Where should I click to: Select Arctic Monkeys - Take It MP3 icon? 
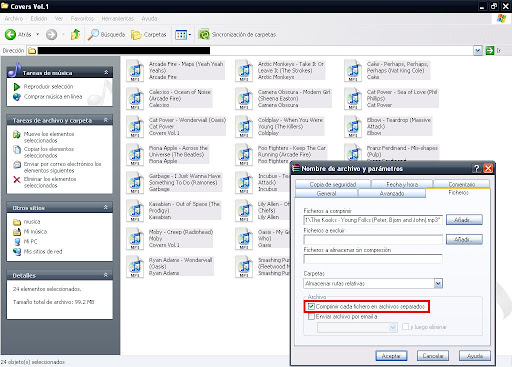[244, 71]
